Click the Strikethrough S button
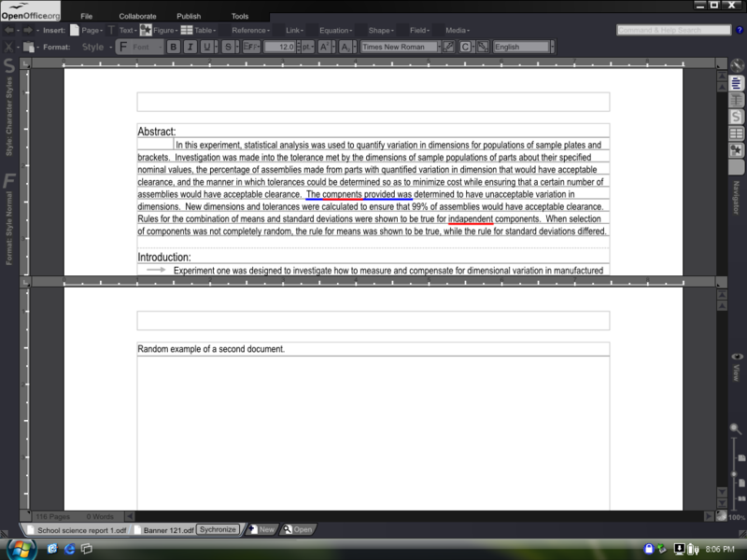The width and height of the screenshot is (747, 560). click(x=228, y=47)
